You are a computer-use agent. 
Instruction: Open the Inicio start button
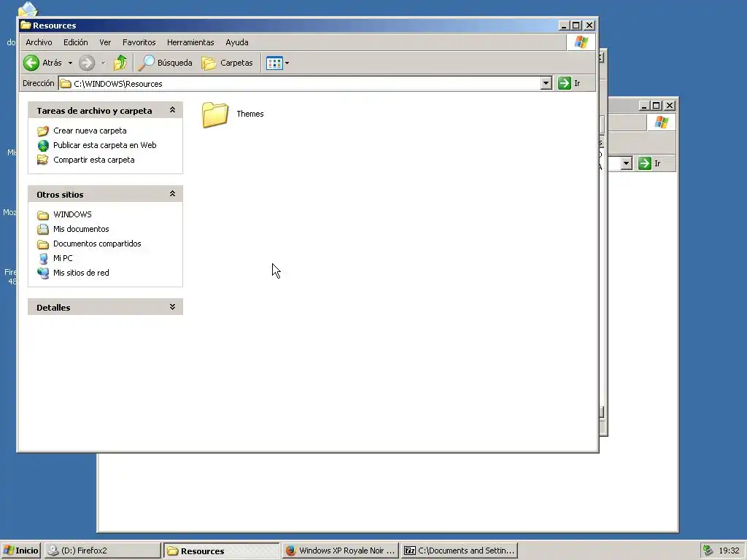click(x=20, y=551)
